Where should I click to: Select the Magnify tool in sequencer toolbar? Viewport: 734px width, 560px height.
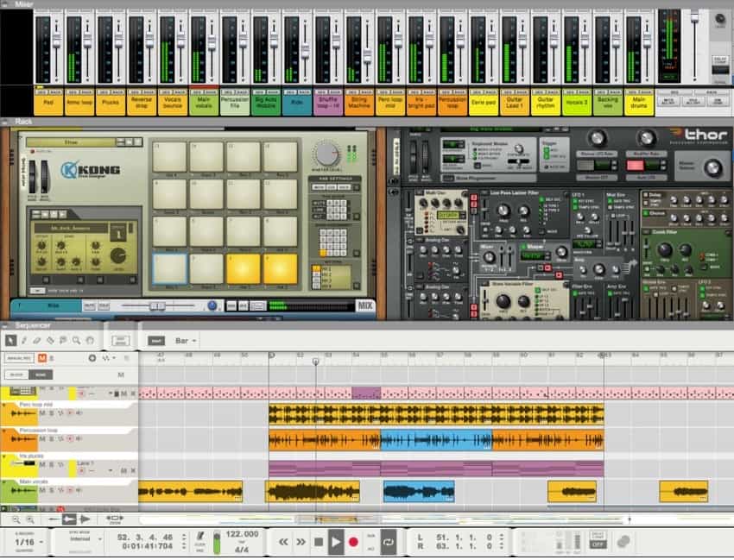(76, 341)
